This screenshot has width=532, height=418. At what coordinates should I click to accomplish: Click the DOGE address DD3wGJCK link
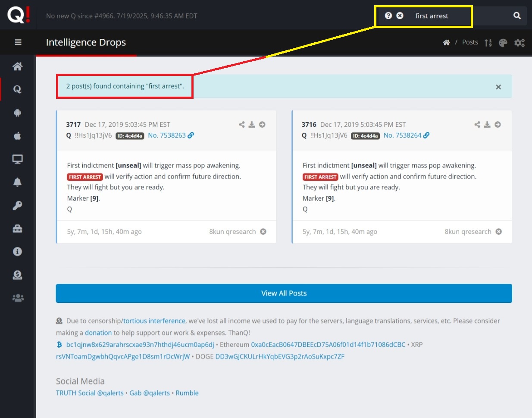(280, 356)
